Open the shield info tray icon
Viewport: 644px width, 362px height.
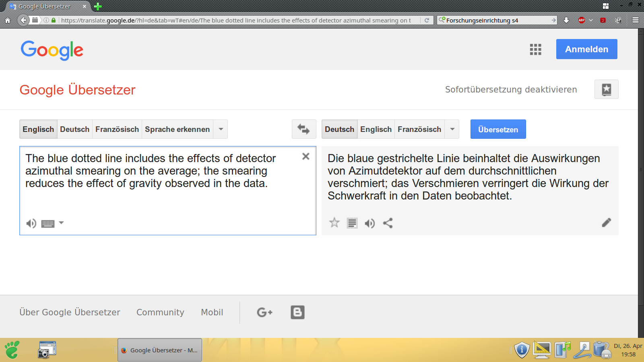[522, 350]
